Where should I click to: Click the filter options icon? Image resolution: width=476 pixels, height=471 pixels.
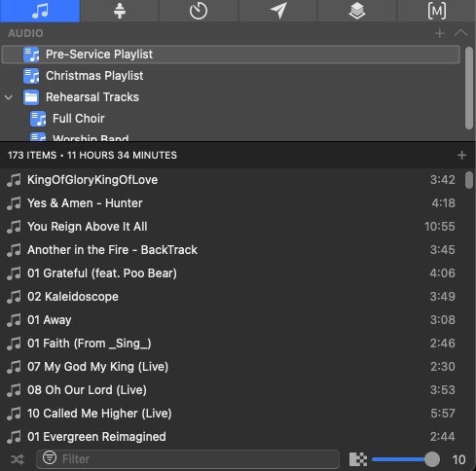(50, 458)
